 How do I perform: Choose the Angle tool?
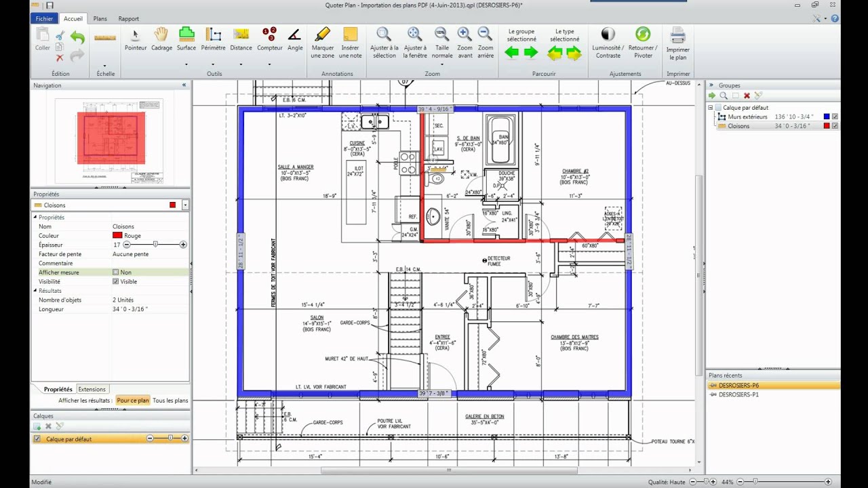pos(295,39)
